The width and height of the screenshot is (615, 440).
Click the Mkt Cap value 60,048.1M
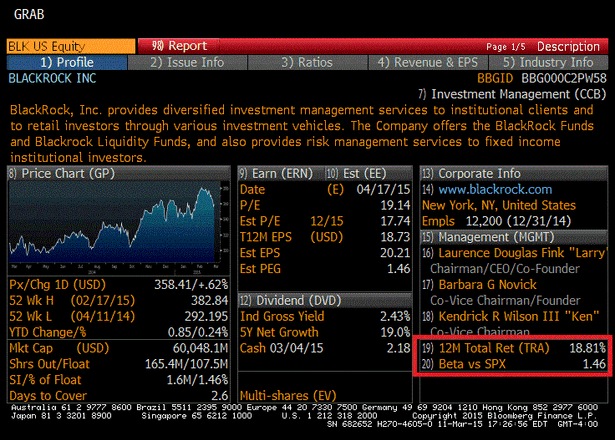[x=200, y=348]
